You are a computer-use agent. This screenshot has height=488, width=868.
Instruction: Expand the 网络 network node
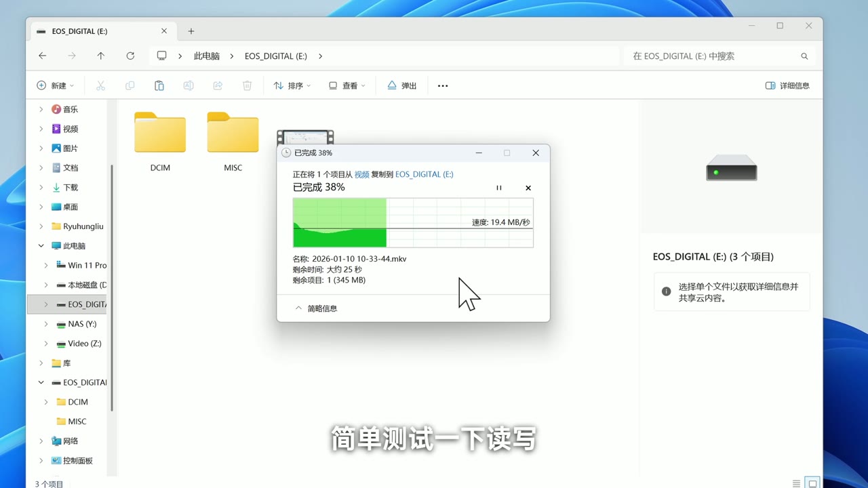pyautogui.click(x=41, y=441)
